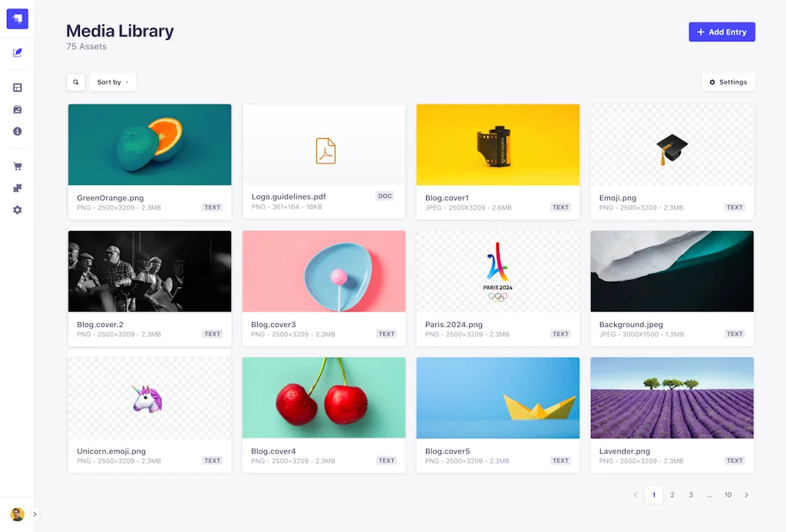This screenshot has width=786, height=532.
Task: Open the info circle sidebar icon
Action: 18,131
